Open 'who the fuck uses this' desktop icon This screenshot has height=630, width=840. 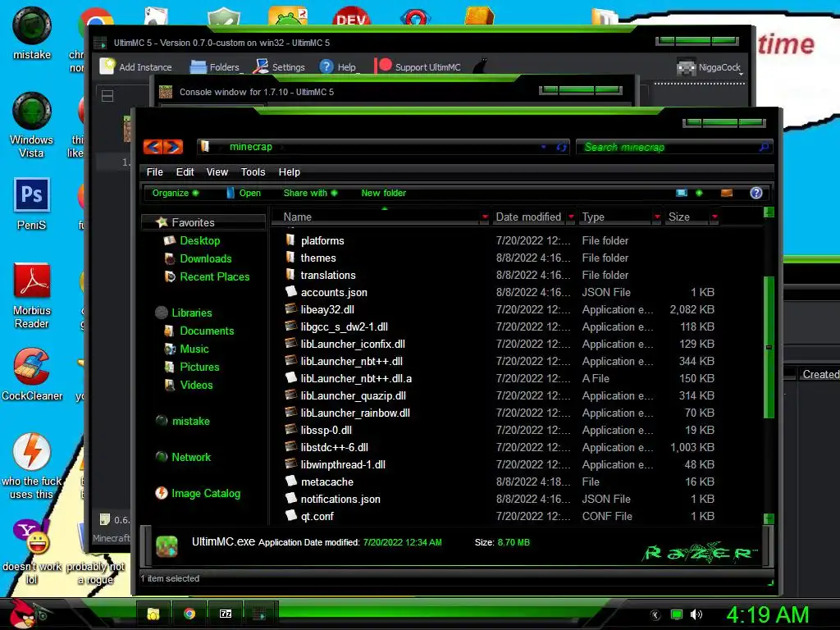pyautogui.click(x=32, y=466)
